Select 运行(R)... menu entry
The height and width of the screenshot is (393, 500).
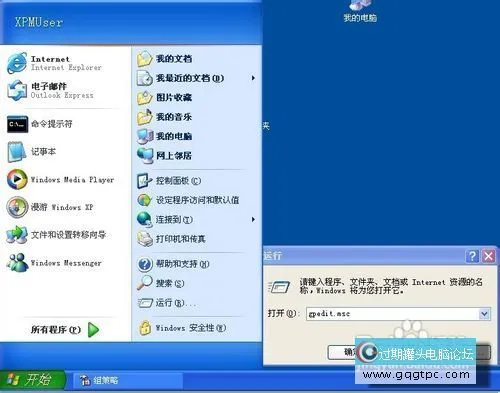click(176, 303)
